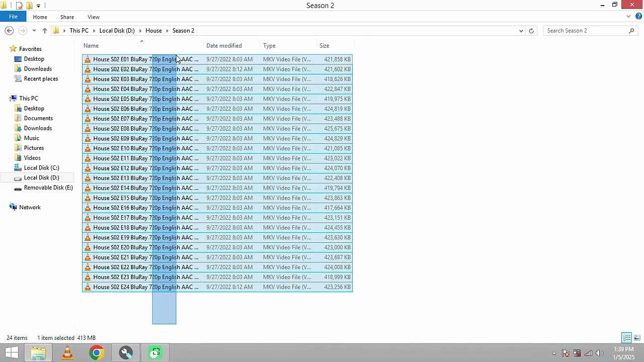The image size is (644, 362).
Task: Select Network in the navigation pane
Action: (x=30, y=207)
